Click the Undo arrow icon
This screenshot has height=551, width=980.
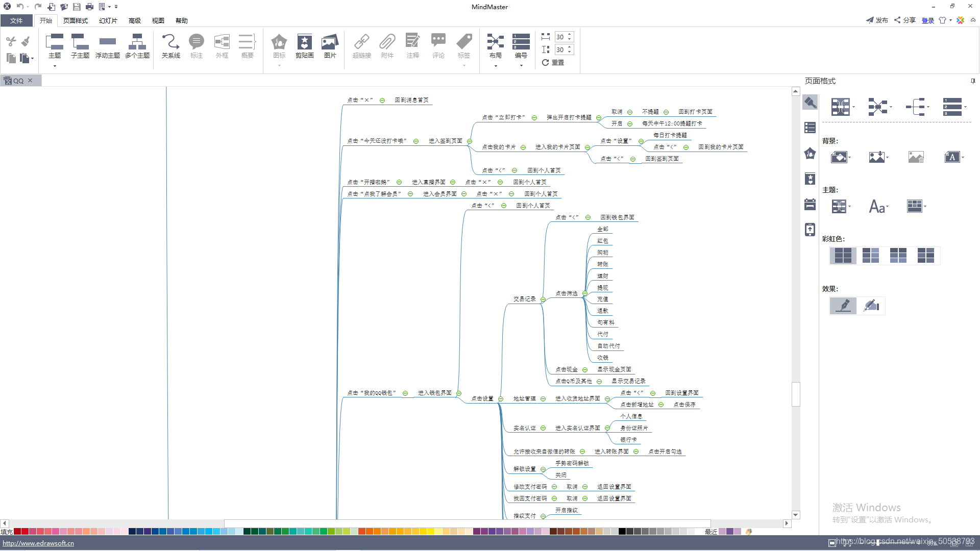pyautogui.click(x=20, y=7)
